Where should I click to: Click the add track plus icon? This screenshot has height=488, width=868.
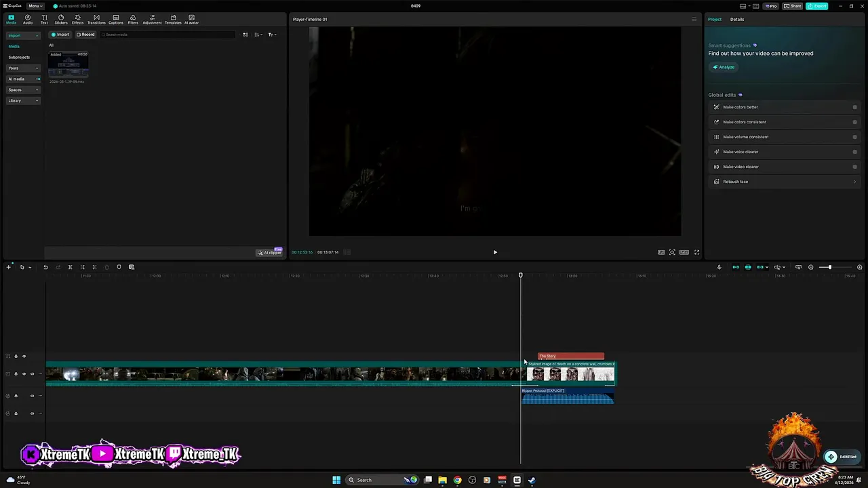click(x=9, y=267)
